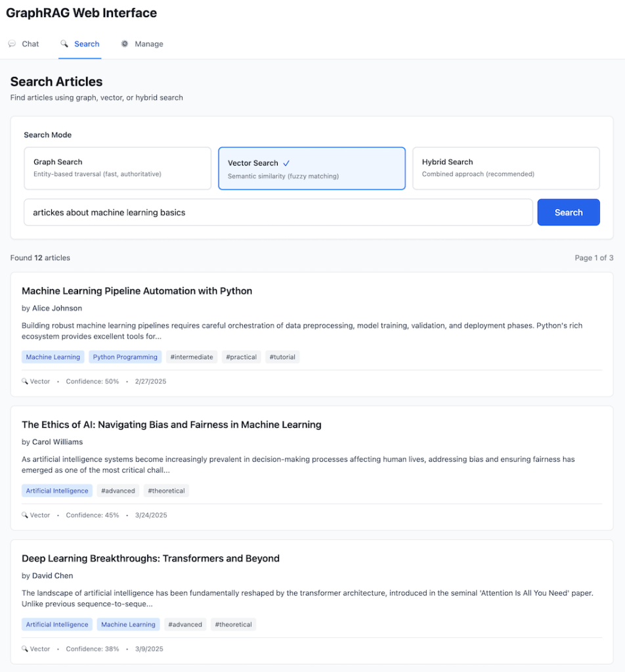Click the #intermediate hashtag on first article
The image size is (625, 672).
click(192, 357)
